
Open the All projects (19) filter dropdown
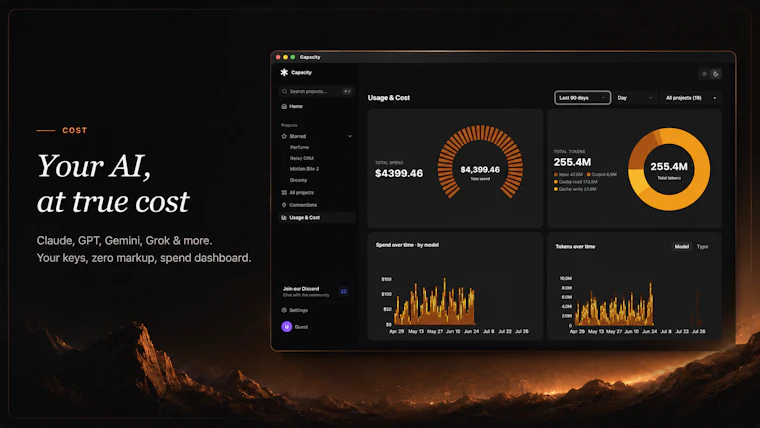click(691, 97)
